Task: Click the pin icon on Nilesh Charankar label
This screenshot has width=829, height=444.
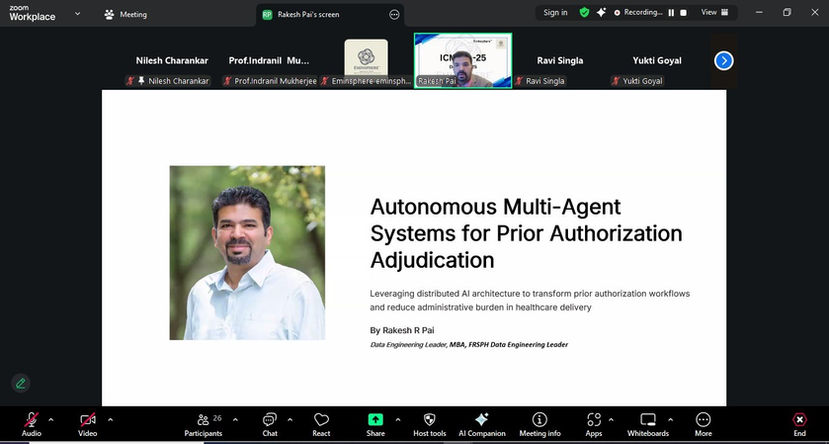Action: pos(142,81)
